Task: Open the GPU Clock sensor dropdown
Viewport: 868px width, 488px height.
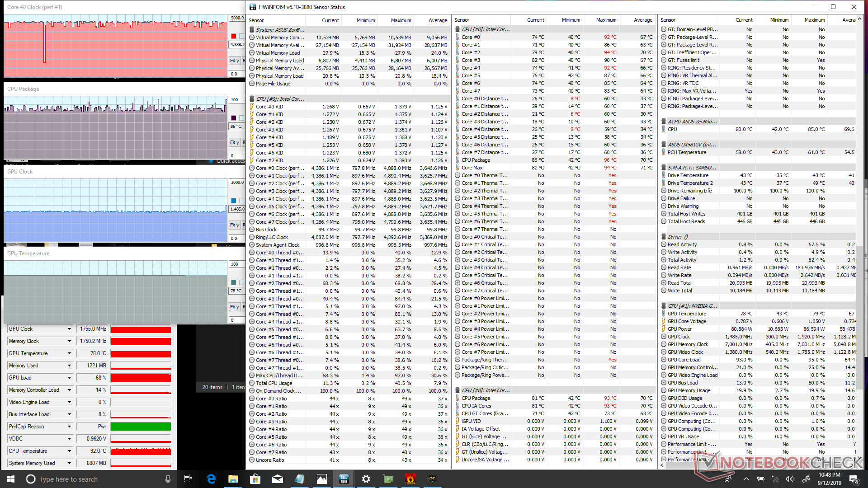Action: click(x=69, y=329)
